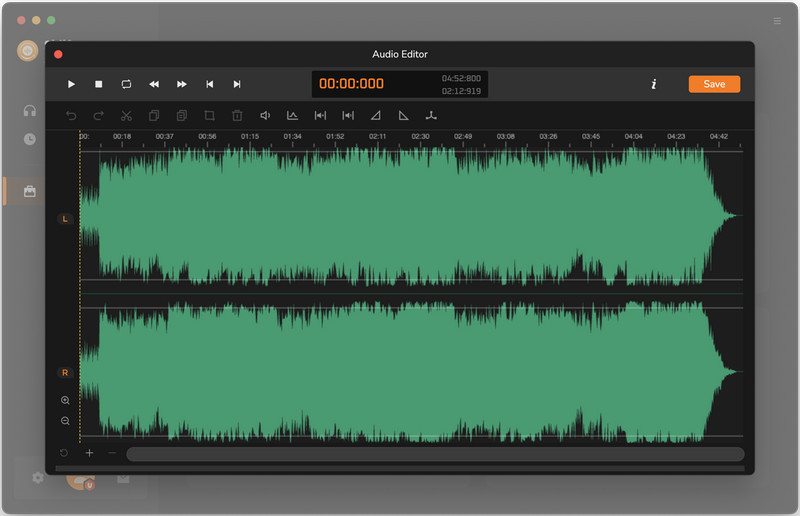The width and height of the screenshot is (800, 516).
Task: Toggle the right channel R button
Action: point(65,373)
